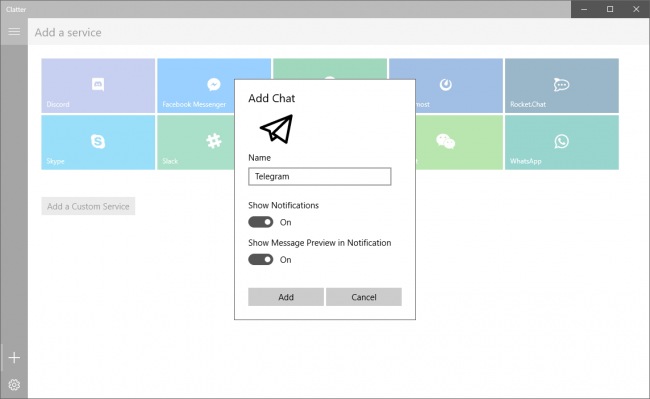Open settings via the gear icon
This screenshot has width=650, height=399.
[14, 385]
